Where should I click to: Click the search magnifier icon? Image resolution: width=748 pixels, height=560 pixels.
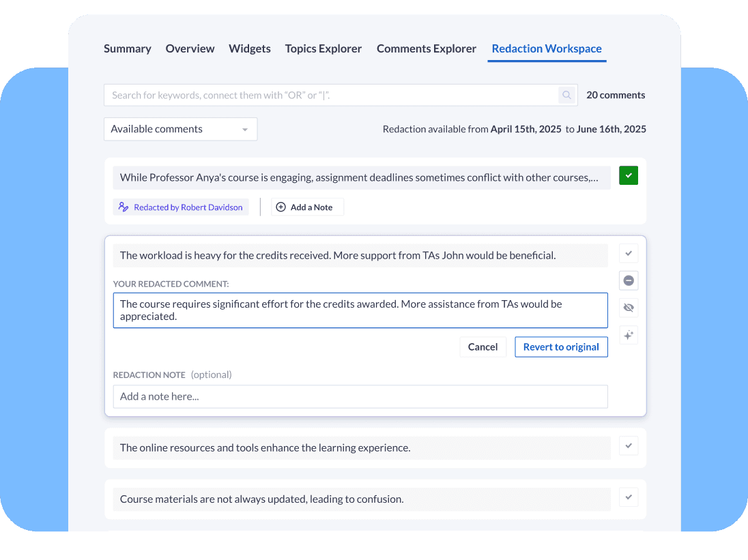tap(566, 95)
